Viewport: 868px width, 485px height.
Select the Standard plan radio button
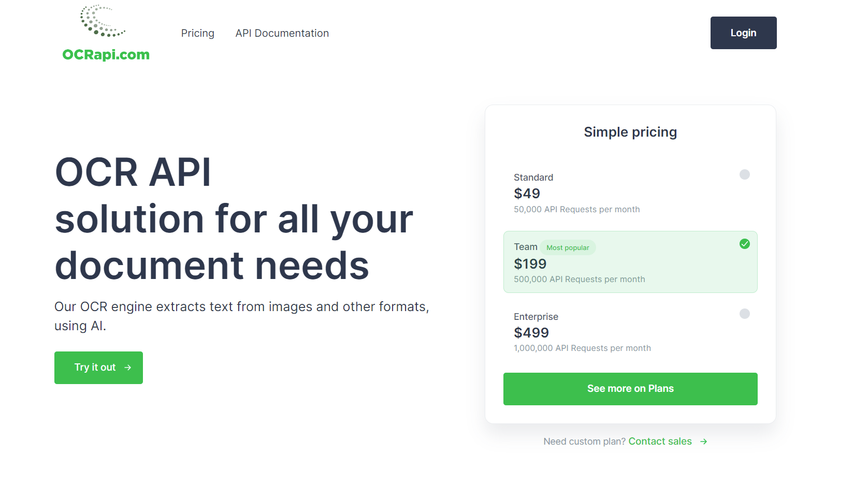tap(745, 174)
